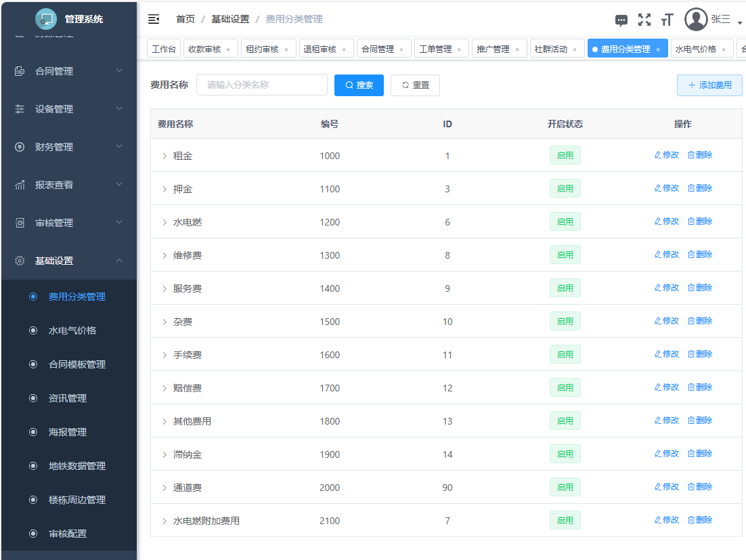Select the 合同模板管理 sidebar radio item
The width and height of the screenshot is (746, 560).
(x=33, y=364)
